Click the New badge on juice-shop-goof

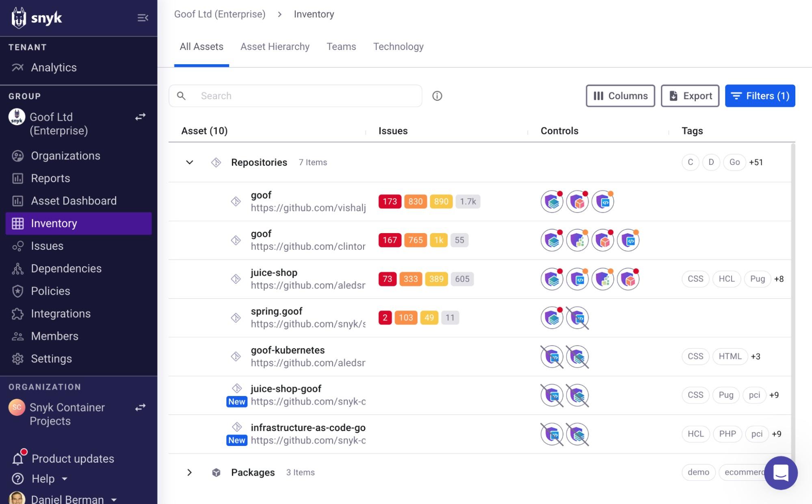pos(236,402)
